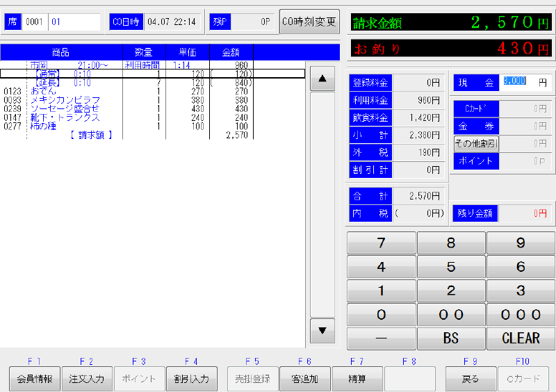This screenshot has height=392, width=556.
Task: Click the CO時刻変更 button
Action: [x=309, y=22]
